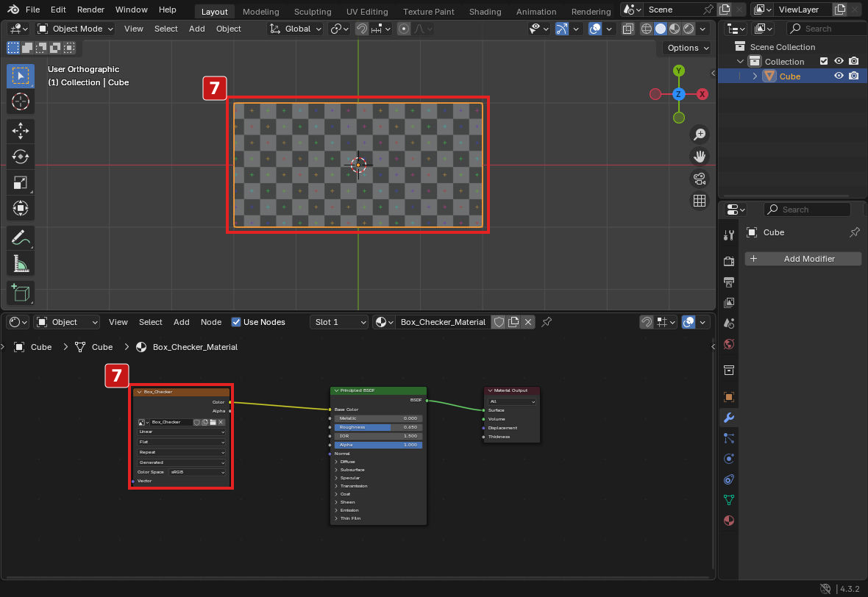Open the Render menu
The width and height of the screenshot is (868, 597).
tap(90, 10)
